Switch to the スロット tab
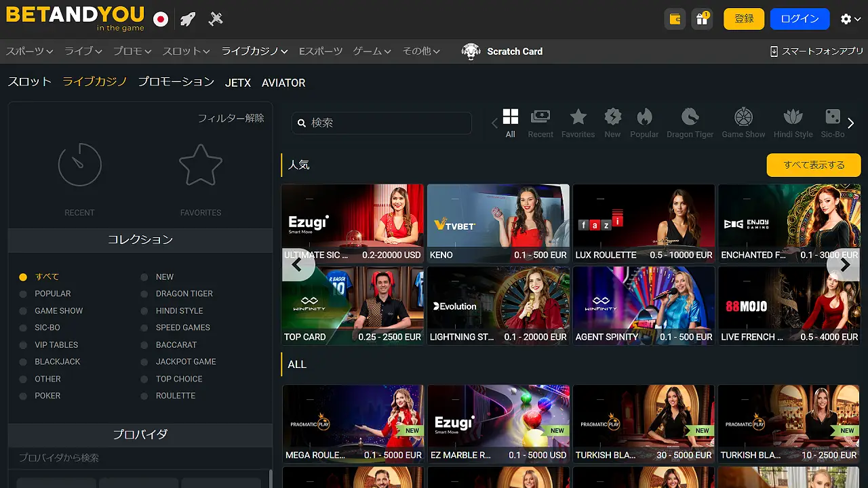This screenshot has height=488, width=868. (x=29, y=82)
